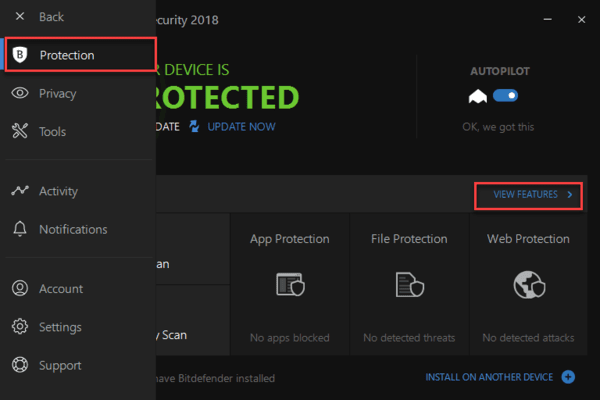Click the Web Protection globe shield icon
Viewport: 600px width, 400px height.
(x=529, y=284)
